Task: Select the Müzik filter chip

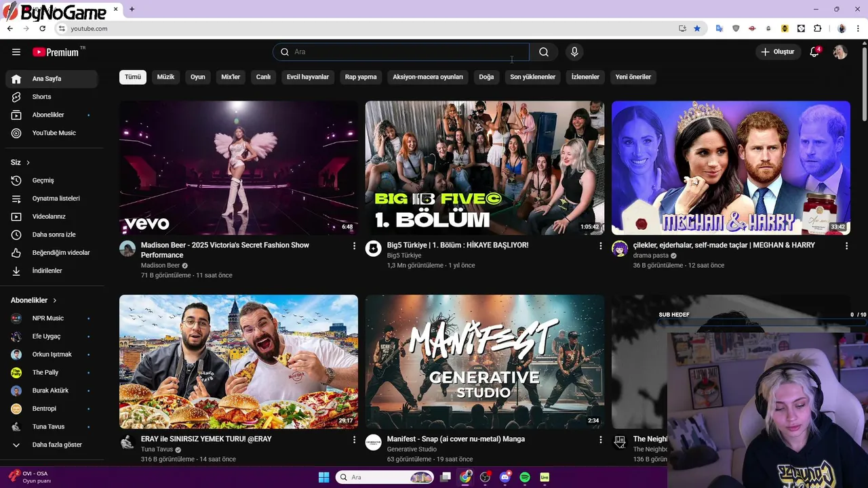Action: (x=165, y=77)
